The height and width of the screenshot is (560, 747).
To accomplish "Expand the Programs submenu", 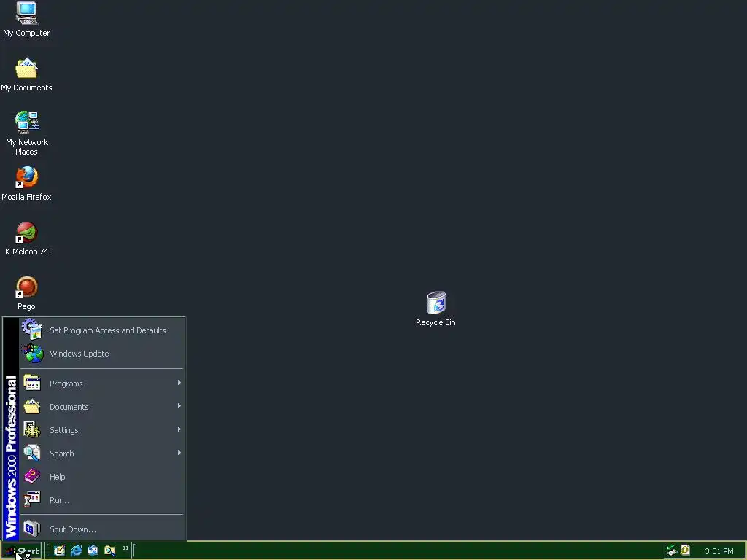I will click(101, 384).
